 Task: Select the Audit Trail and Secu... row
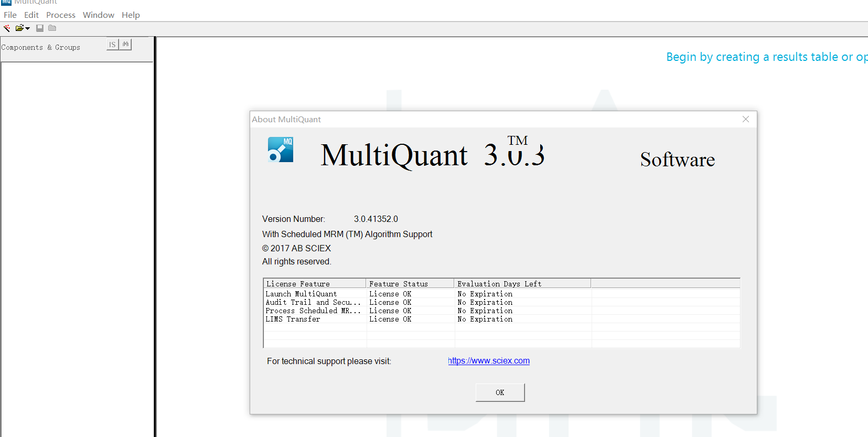pyautogui.click(x=501, y=302)
